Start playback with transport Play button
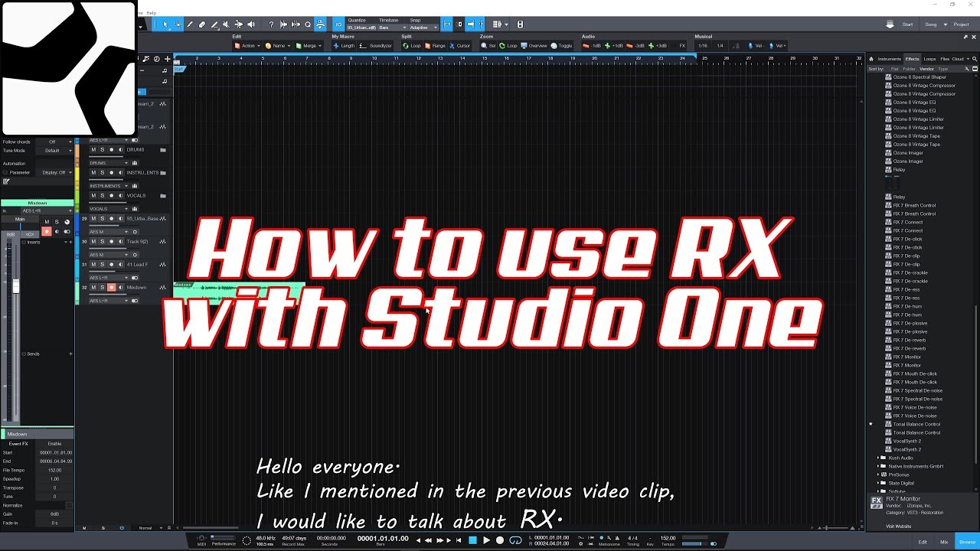 (486, 540)
